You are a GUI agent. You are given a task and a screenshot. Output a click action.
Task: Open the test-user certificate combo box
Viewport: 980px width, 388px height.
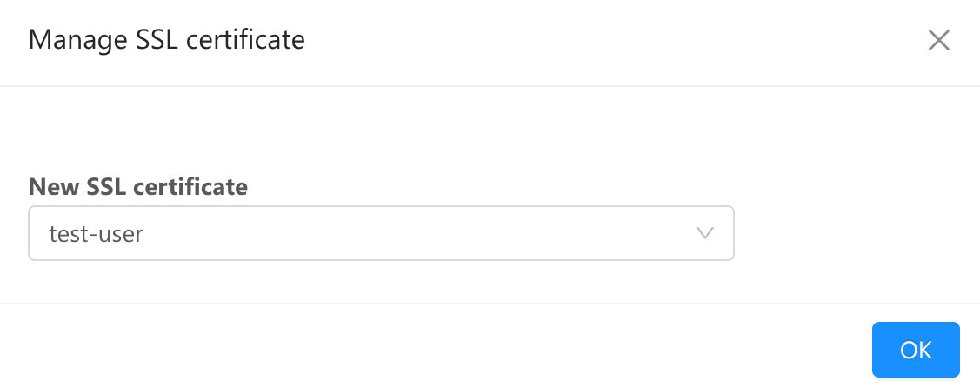pos(381,233)
